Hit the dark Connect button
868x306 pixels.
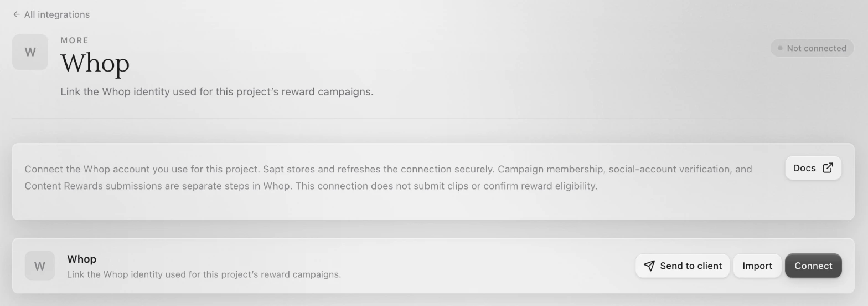click(813, 266)
